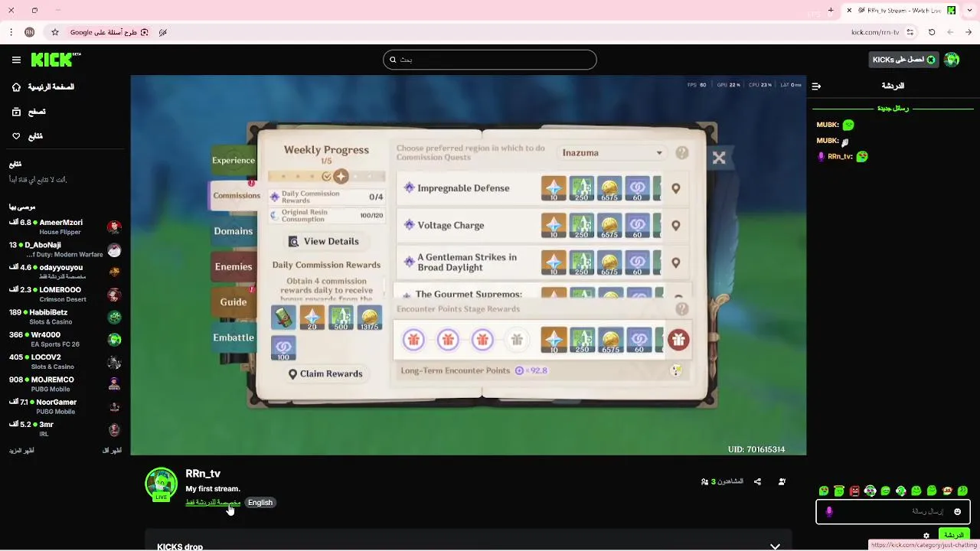Reload the browser page
This screenshot has height=551, width=980.
932,32
